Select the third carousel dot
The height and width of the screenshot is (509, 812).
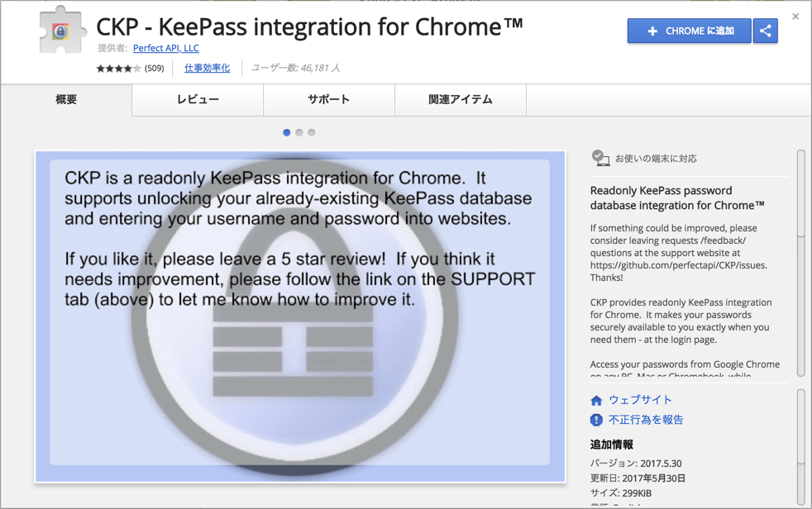click(312, 132)
